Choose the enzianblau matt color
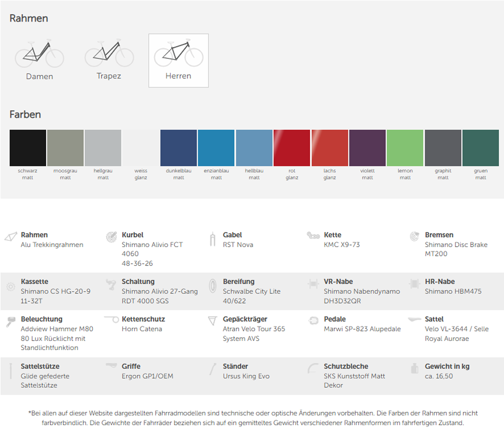 [x=216, y=148]
